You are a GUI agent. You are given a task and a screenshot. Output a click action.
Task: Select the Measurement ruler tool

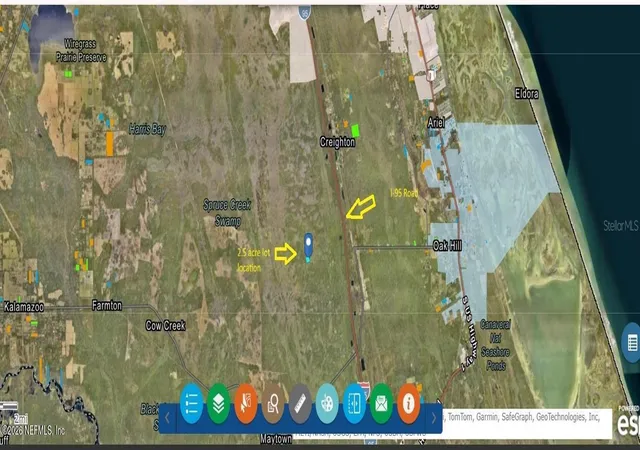(300, 403)
